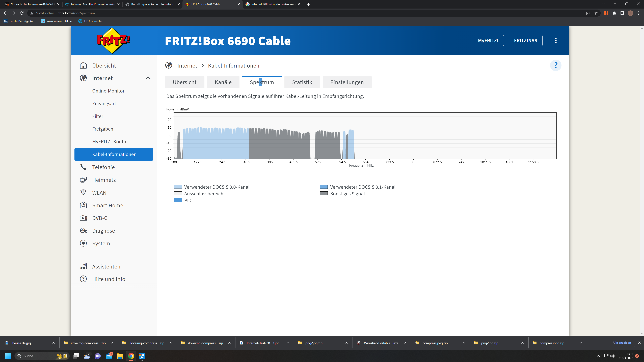
Task: Open Telefonie via phone icon
Action: pyautogui.click(x=83, y=167)
